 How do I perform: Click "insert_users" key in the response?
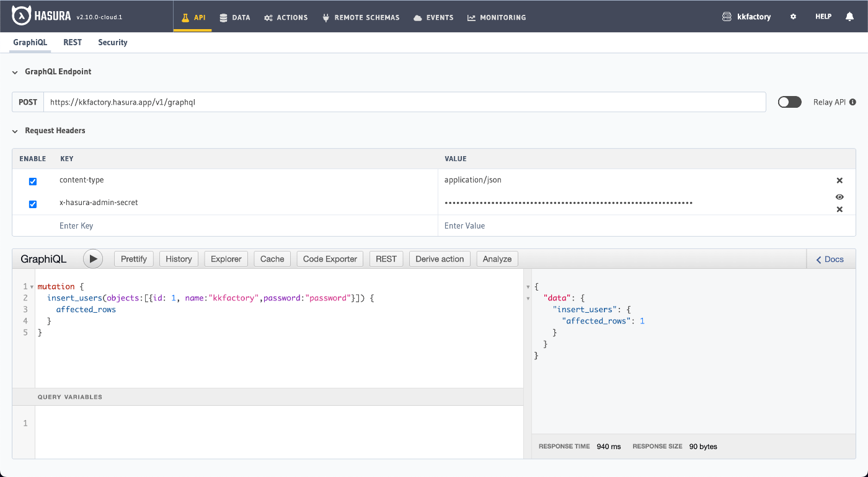click(586, 309)
